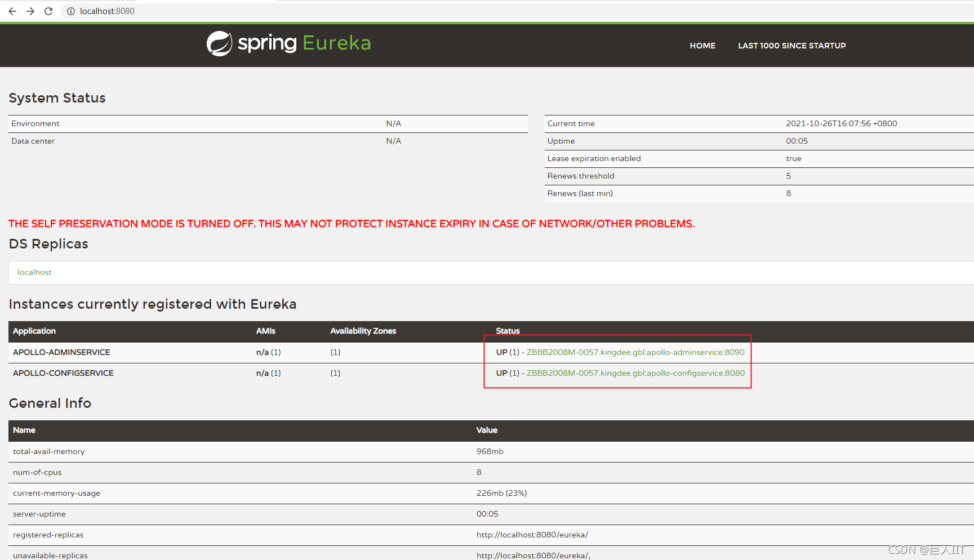The image size is (974, 560).
Task: Open the apollo-configservice:8080 instance link
Action: [635, 372]
